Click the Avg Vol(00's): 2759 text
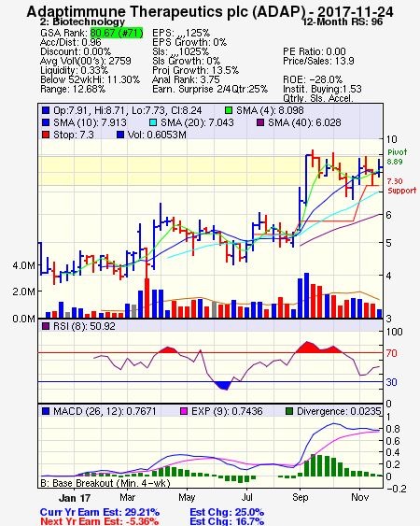 tap(86, 61)
